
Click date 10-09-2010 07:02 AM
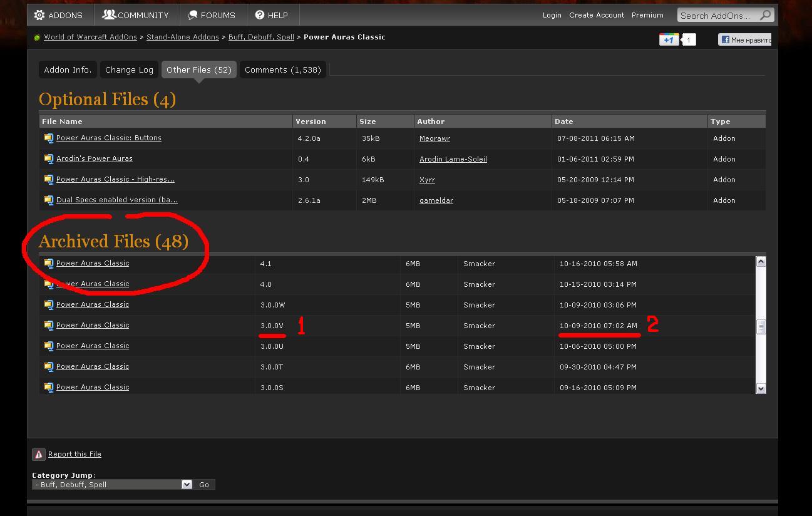[x=599, y=326]
